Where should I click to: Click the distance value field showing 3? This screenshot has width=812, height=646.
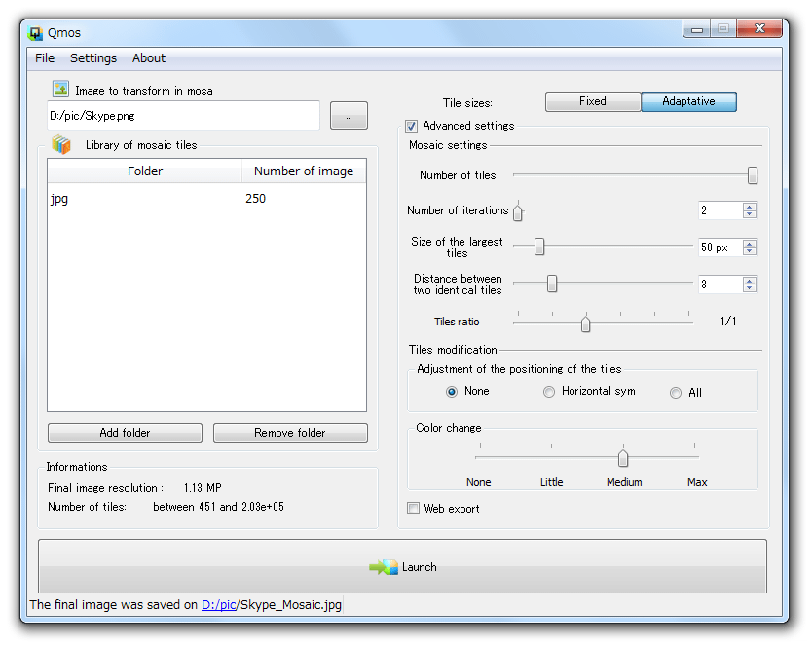pyautogui.click(x=720, y=284)
